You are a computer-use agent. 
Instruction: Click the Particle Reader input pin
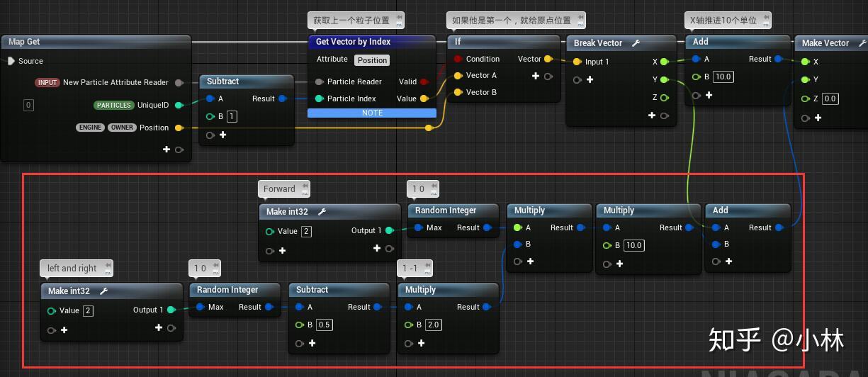click(x=320, y=81)
